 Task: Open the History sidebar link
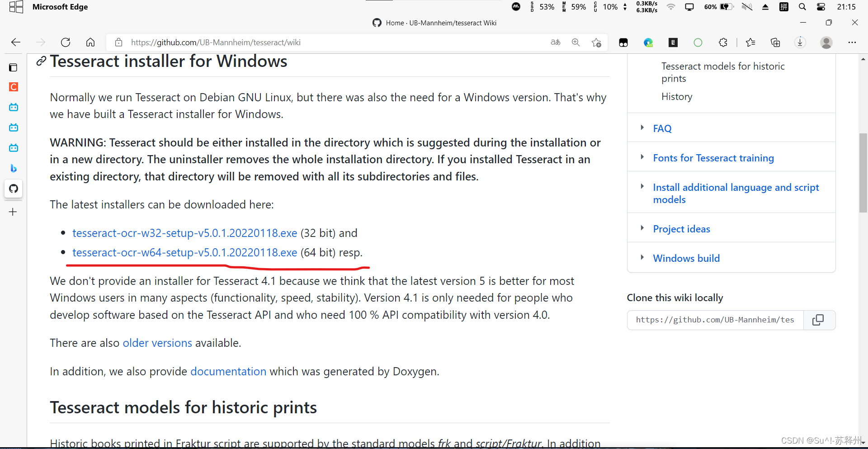677,97
